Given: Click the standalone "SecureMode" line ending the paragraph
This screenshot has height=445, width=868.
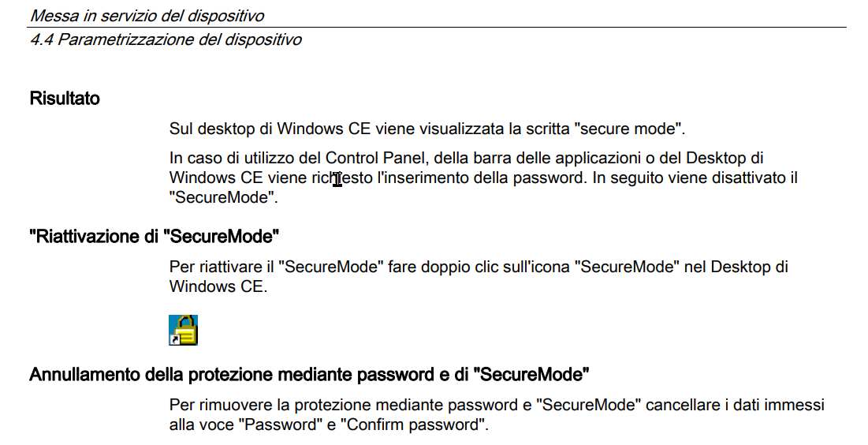Looking at the screenshot, I should point(224,198).
